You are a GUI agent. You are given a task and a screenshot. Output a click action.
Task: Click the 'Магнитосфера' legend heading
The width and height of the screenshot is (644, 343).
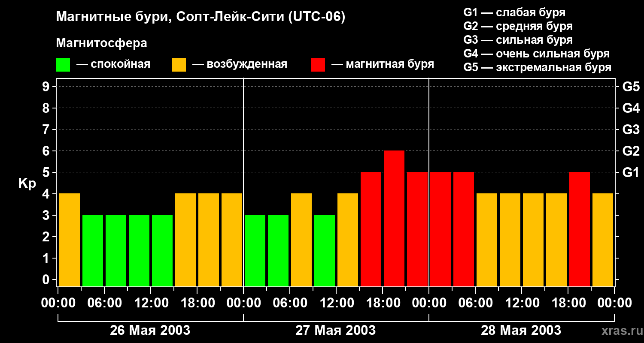101,43
